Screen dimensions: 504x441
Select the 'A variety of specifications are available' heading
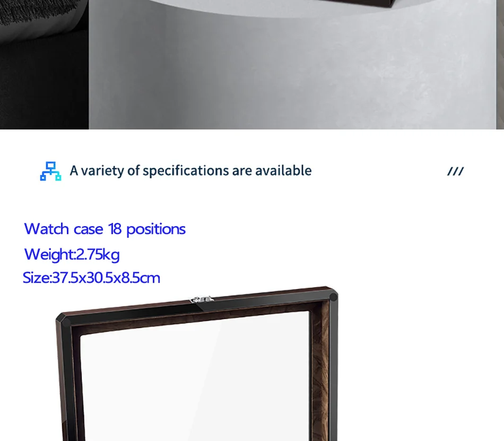[190, 171]
